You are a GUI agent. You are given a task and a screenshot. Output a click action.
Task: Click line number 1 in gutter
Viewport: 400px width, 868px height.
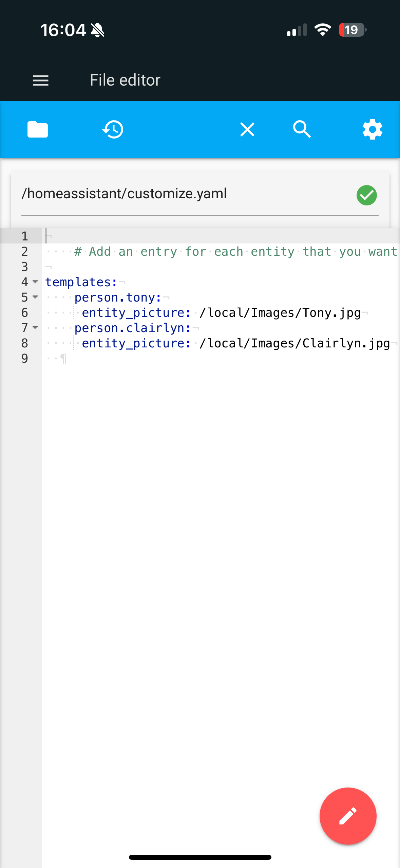coord(24,236)
